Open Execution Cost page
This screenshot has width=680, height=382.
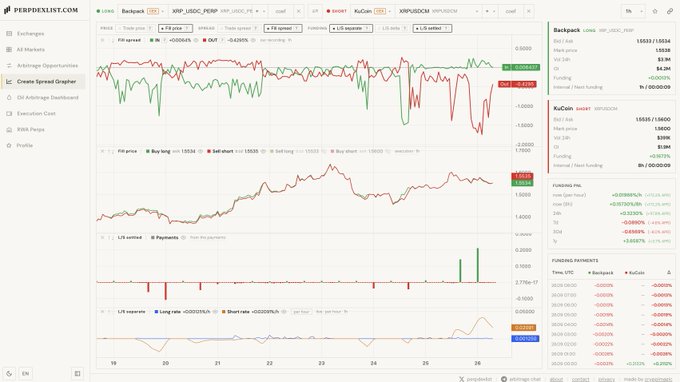tap(43, 114)
